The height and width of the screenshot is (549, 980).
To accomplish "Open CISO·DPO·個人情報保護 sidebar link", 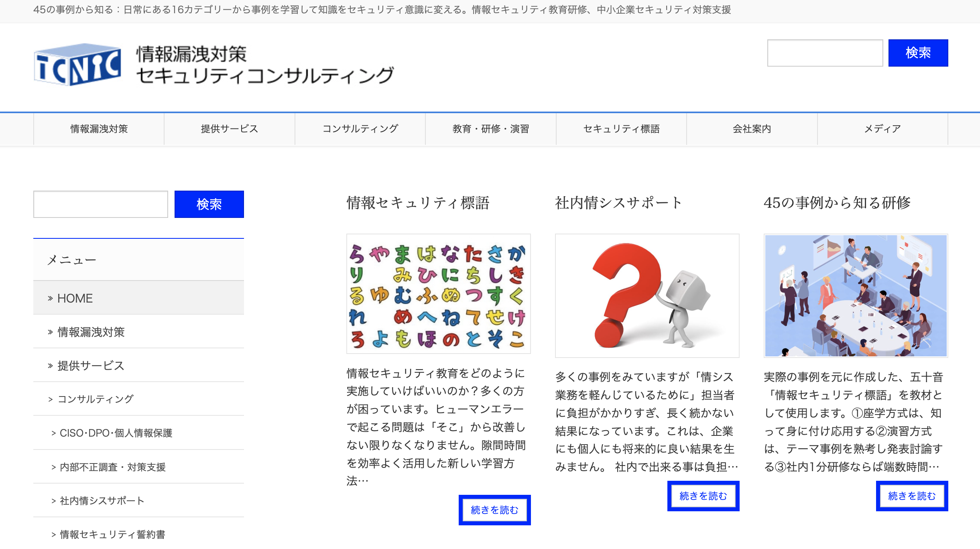I will 116,433.
